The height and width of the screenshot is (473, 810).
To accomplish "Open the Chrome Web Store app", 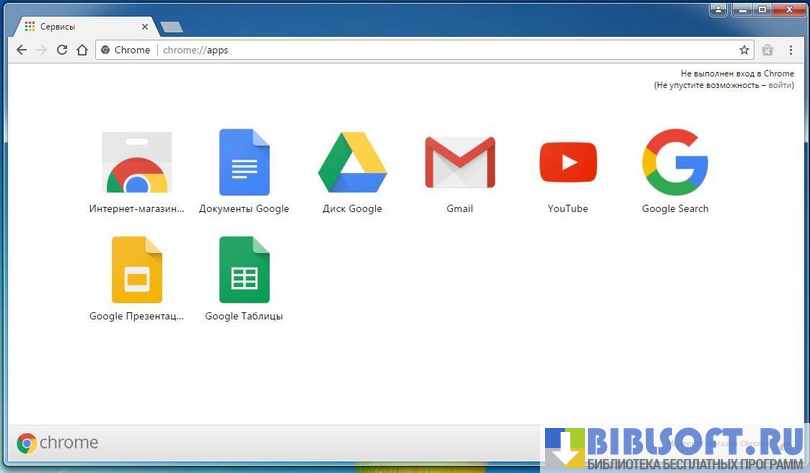I will 137,163.
